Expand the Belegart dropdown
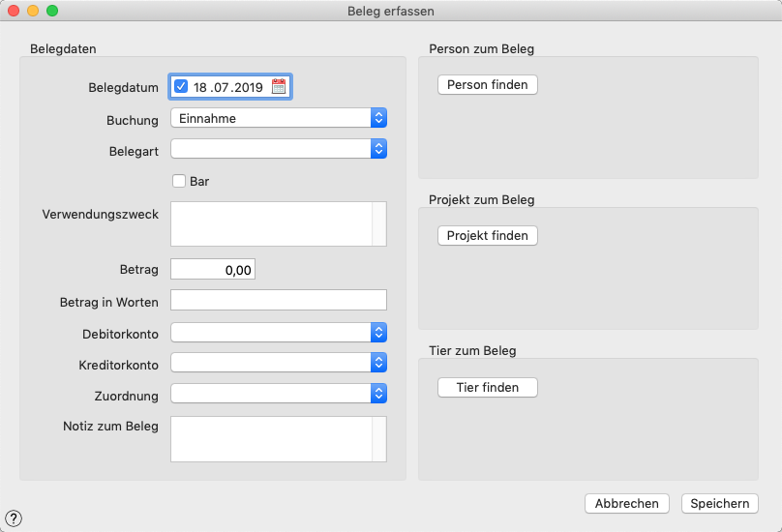Screen dimensions: 782x532 (x=279, y=149)
